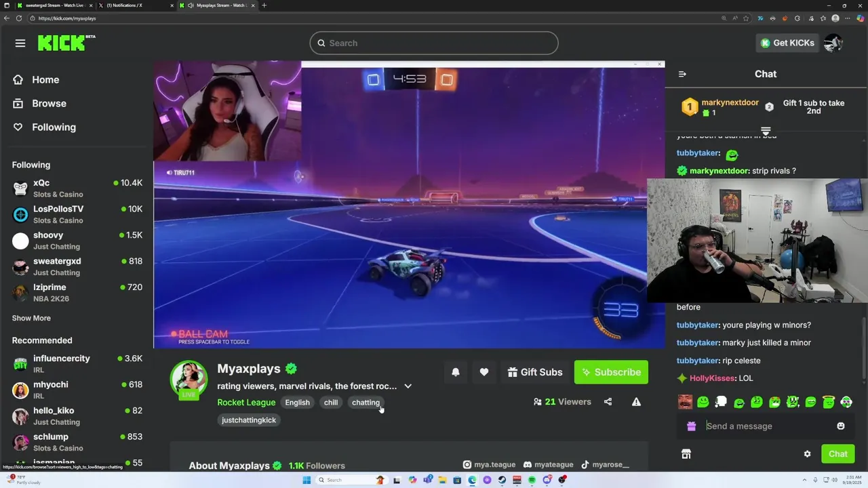This screenshot has width=868, height=488.
Task: Click the Rocket League category link
Action: click(246, 403)
